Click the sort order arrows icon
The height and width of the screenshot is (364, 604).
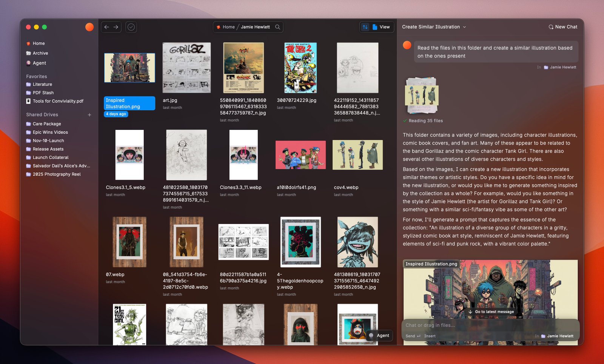pos(365,27)
